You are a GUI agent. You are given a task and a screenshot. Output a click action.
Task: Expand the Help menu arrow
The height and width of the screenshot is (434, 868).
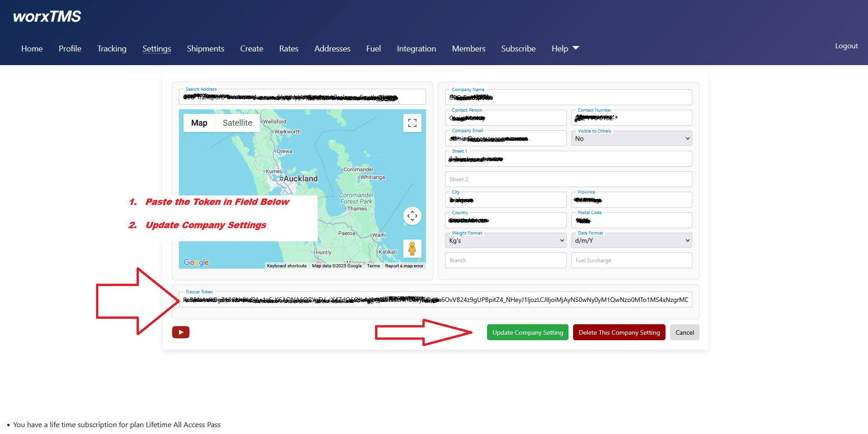pyautogui.click(x=576, y=48)
